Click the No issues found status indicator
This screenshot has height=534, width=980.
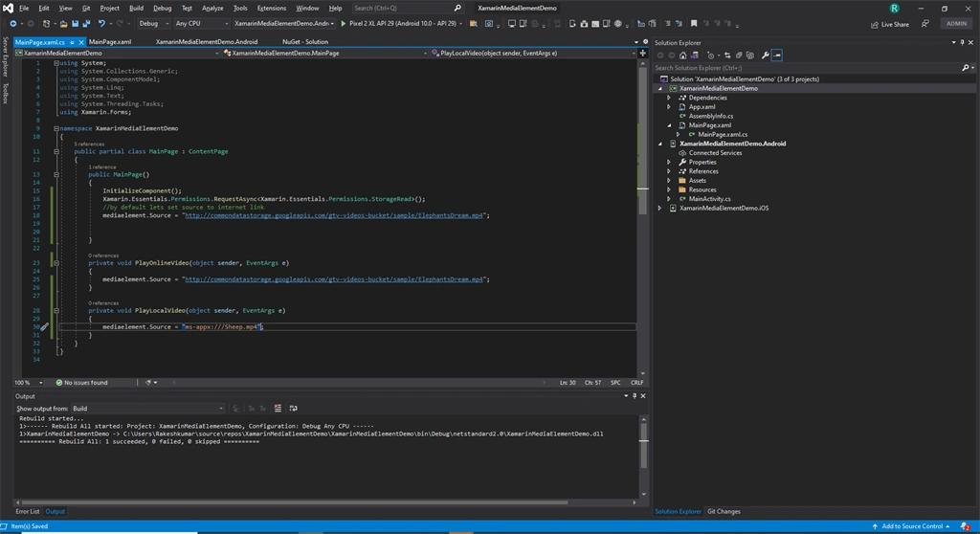[x=82, y=382]
